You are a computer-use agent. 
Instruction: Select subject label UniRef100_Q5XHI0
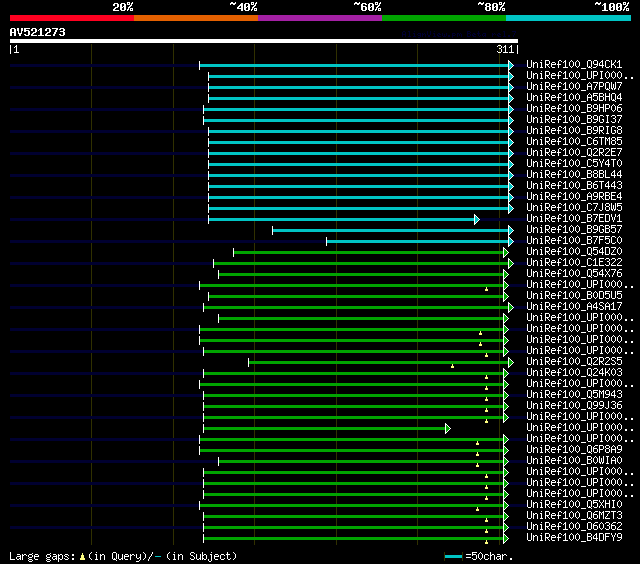(574, 505)
